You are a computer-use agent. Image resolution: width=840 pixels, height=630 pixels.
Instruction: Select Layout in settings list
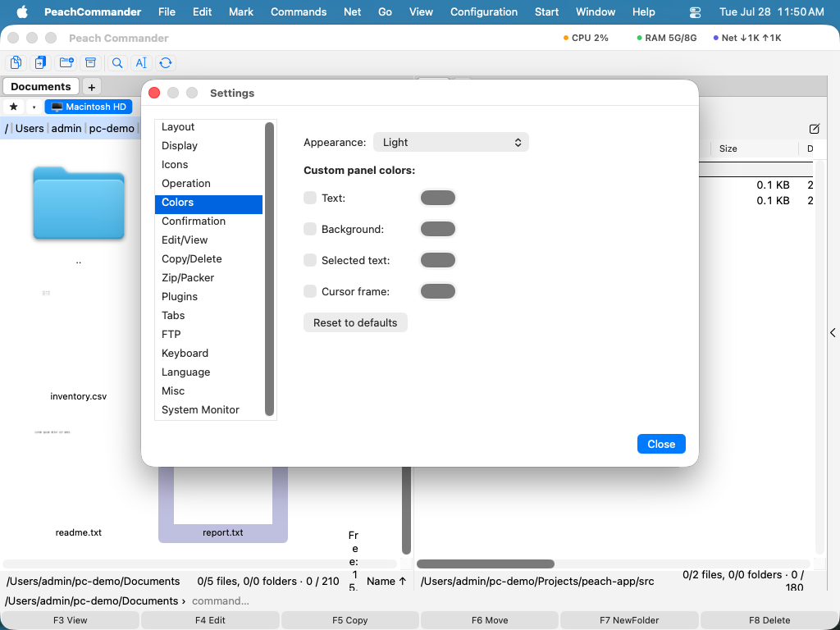coord(209,127)
